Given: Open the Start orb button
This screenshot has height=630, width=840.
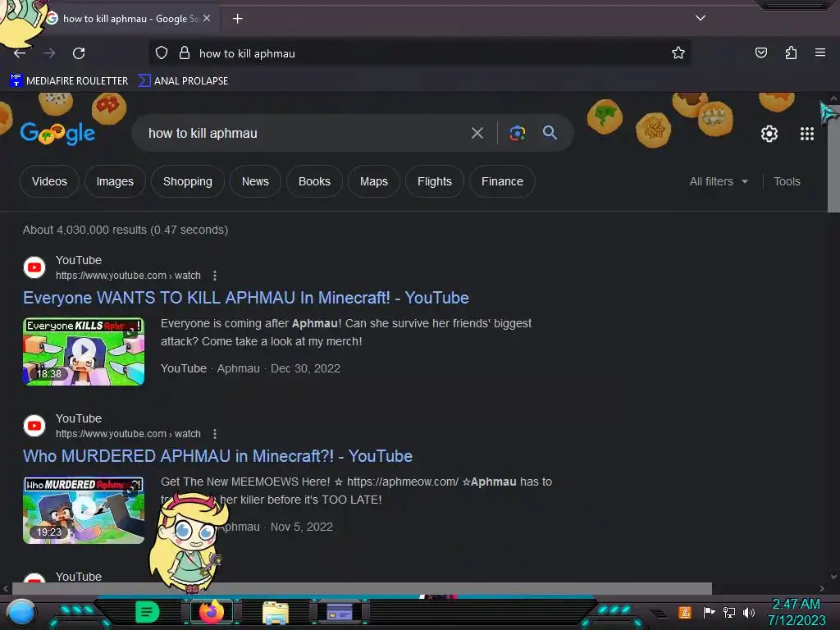Looking at the screenshot, I should 21,613.
